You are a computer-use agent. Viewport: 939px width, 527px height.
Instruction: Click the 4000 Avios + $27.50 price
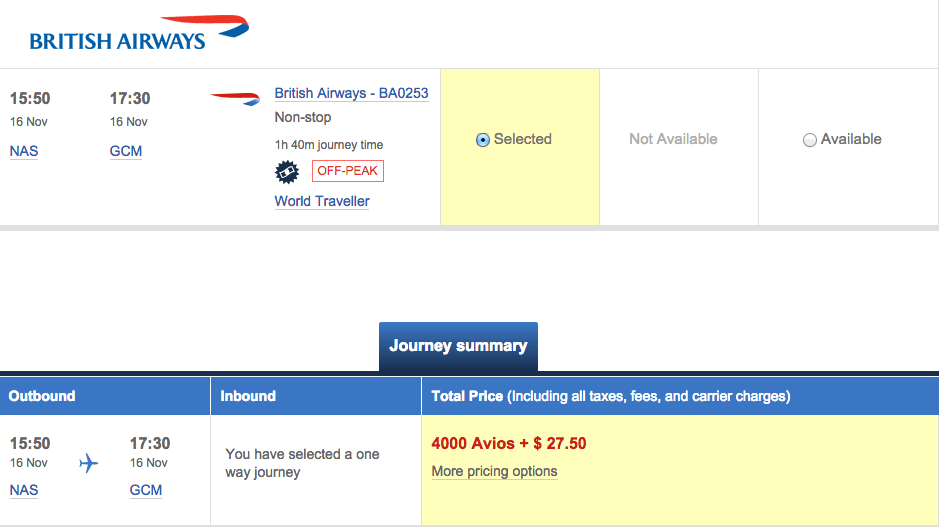coord(509,443)
